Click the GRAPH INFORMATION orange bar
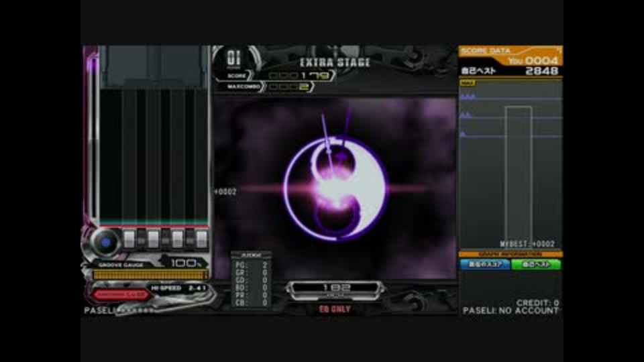Screen dimensions: 644x362 tap(510, 255)
